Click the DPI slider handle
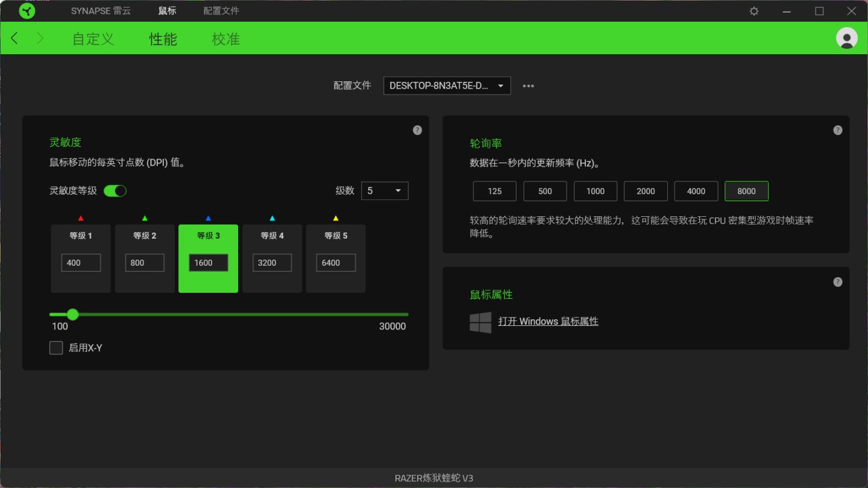 (x=73, y=314)
